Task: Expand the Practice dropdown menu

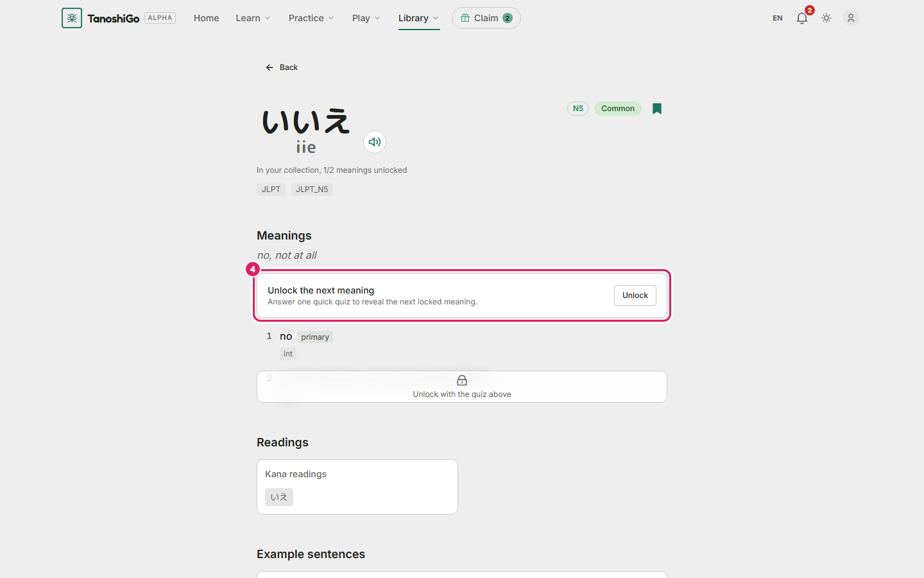Action: [x=311, y=18]
